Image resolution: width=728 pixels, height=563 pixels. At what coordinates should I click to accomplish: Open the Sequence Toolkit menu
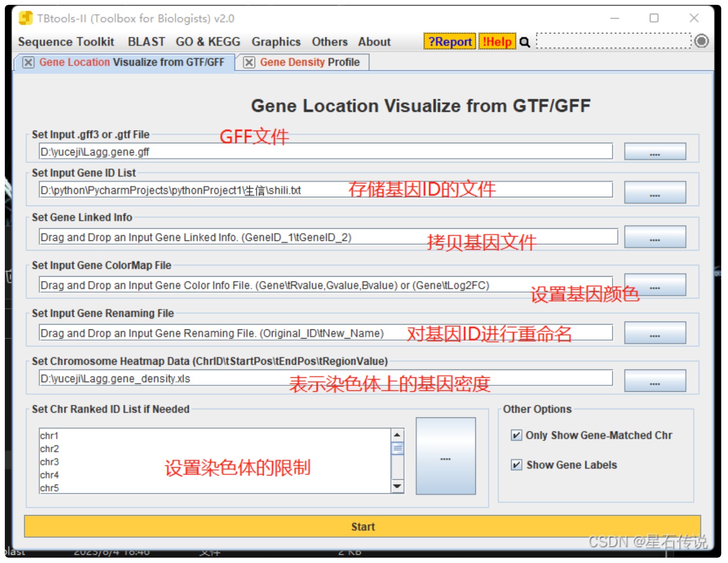[66, 42]
